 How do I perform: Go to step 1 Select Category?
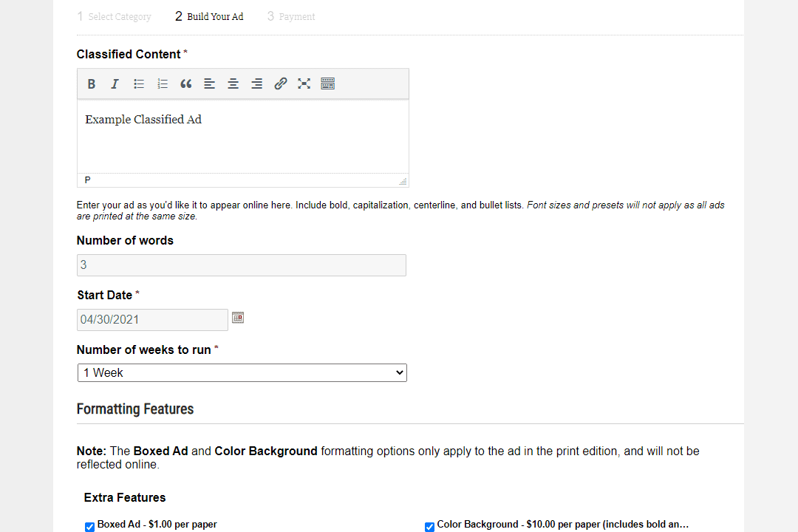(x=114, y=17)
